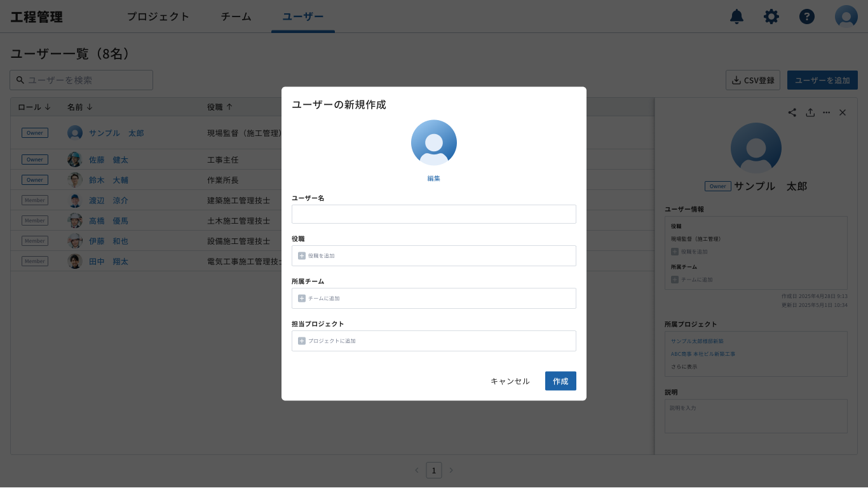This screenshot has width=868, height=488.
Task: Click the ユーザー名 input field
Action: coord(433,214)
